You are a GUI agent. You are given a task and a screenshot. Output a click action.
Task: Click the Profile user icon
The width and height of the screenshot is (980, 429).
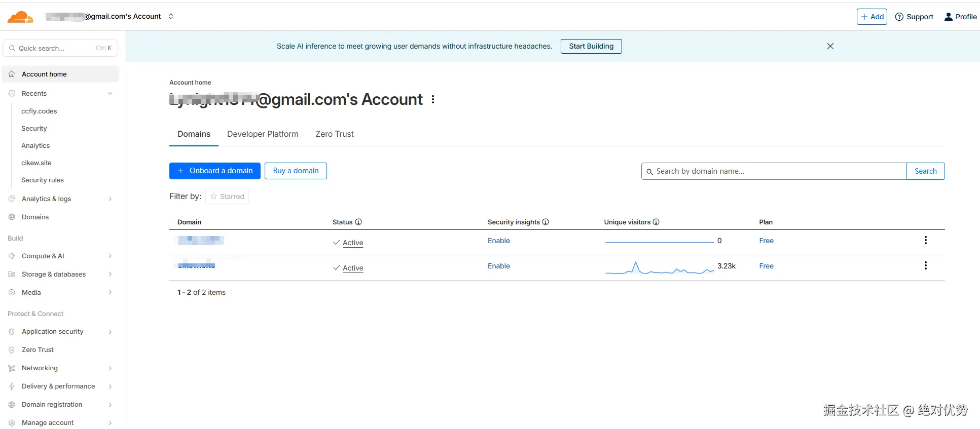click(948, 17)
